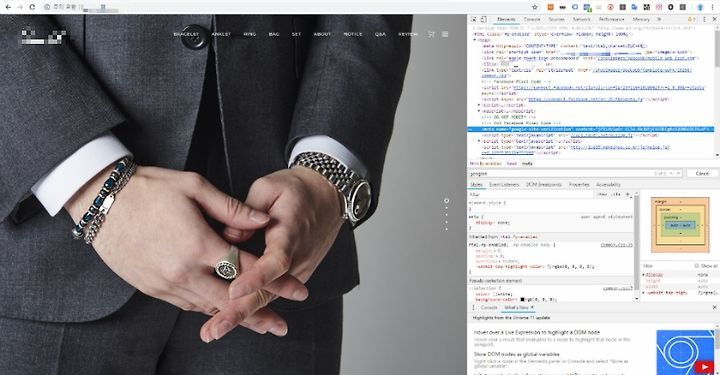
Task: Open the ABOUT page link
Action: (x=322, y=34)
